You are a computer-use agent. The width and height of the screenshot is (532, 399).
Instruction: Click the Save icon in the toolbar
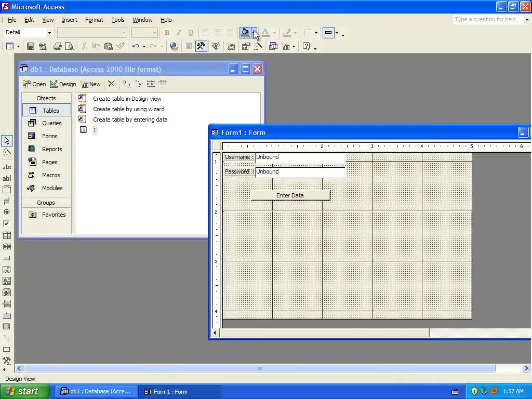(31, 46)
